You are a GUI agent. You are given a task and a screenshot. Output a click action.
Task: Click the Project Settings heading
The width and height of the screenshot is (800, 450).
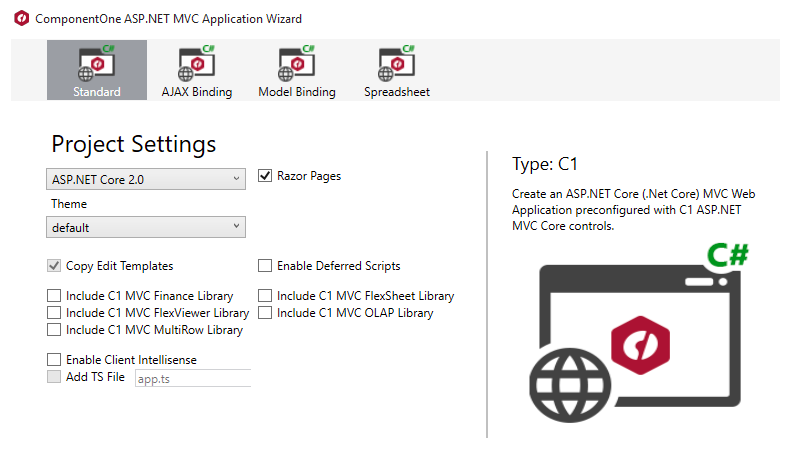(x=134, y=144)
